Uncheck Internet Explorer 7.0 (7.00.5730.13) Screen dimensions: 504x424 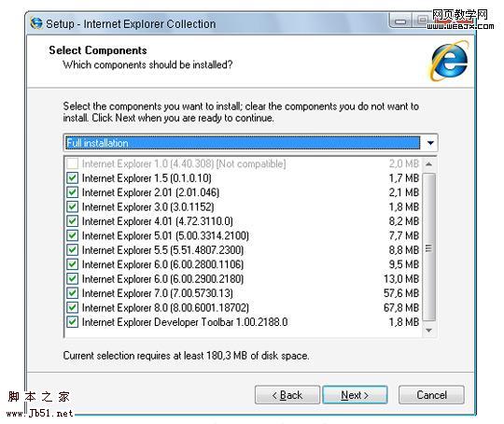72,293
